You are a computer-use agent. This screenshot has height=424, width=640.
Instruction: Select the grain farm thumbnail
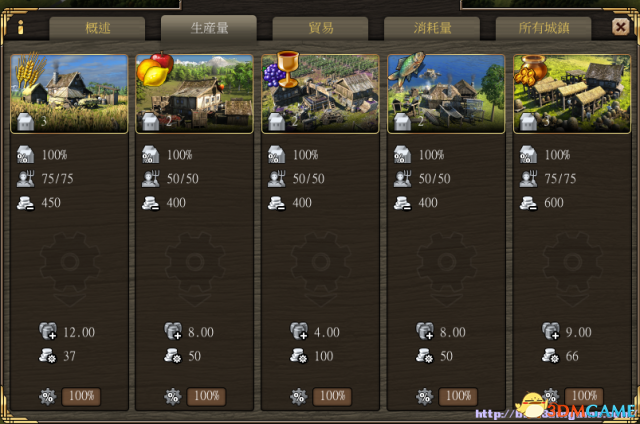pos(69,94)
